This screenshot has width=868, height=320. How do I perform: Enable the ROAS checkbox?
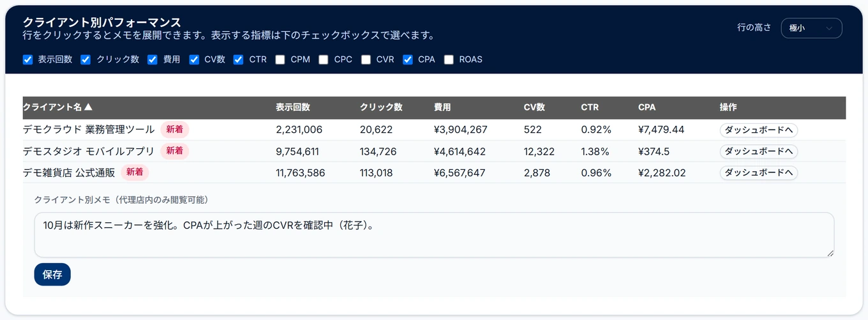(x=449, y=59)
